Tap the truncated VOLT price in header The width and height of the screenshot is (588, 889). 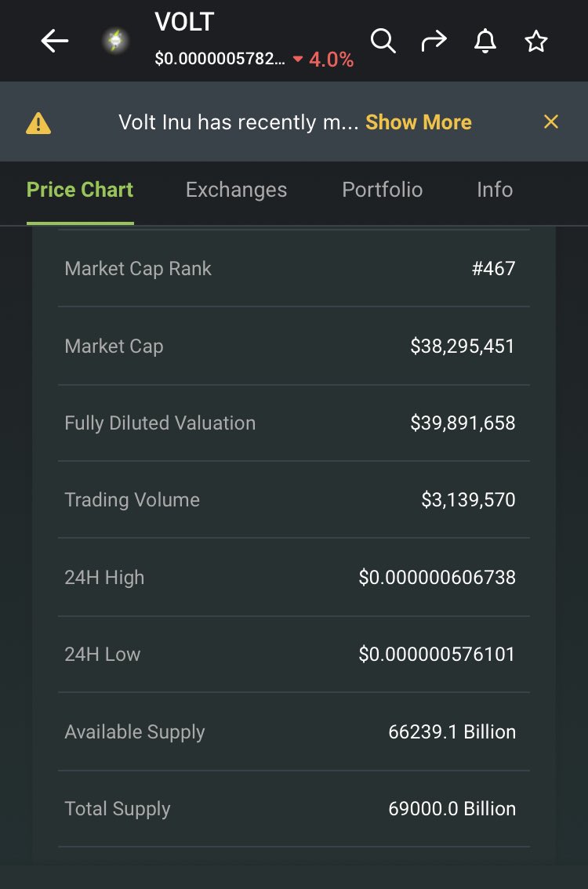220,58
